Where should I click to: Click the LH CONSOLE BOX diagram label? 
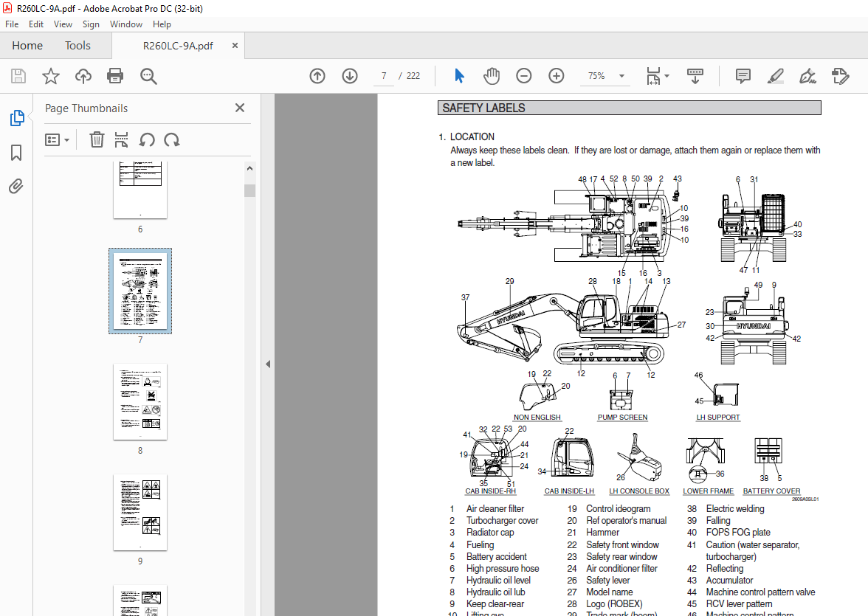click(639, 491)
